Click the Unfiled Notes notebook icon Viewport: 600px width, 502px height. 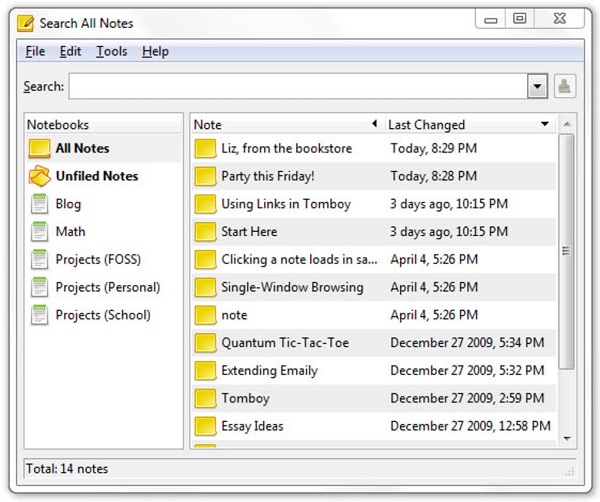(39, 176)
